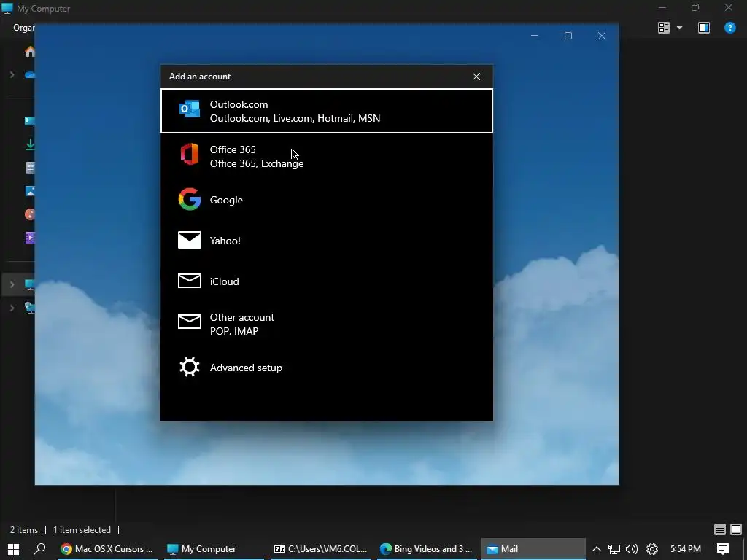
Task: Toggle the preview pane in My Computer
Action: tap(704, 28)
